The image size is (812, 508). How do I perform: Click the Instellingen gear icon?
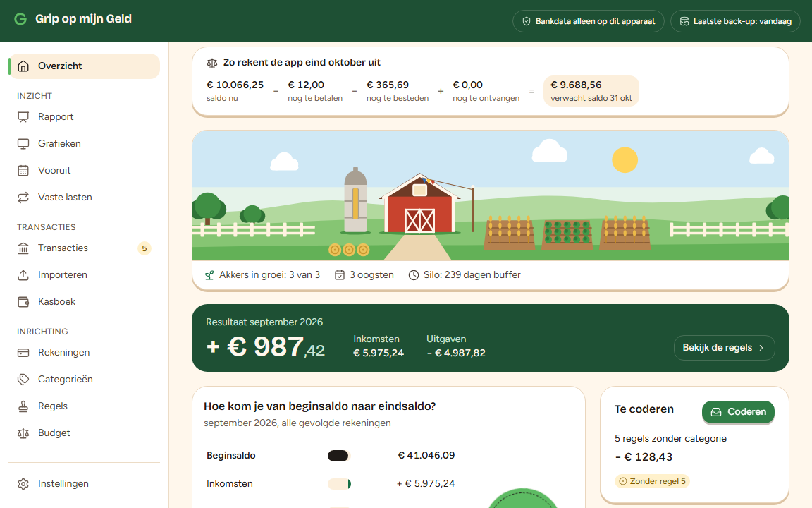(x=23, y=484)
